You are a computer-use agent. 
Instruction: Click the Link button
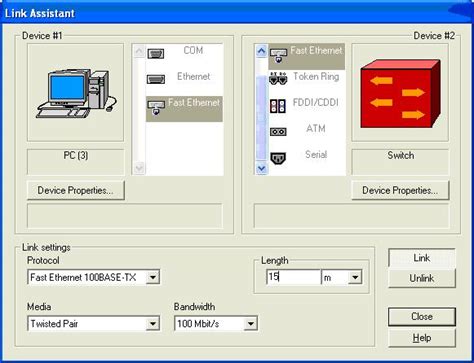422,258
